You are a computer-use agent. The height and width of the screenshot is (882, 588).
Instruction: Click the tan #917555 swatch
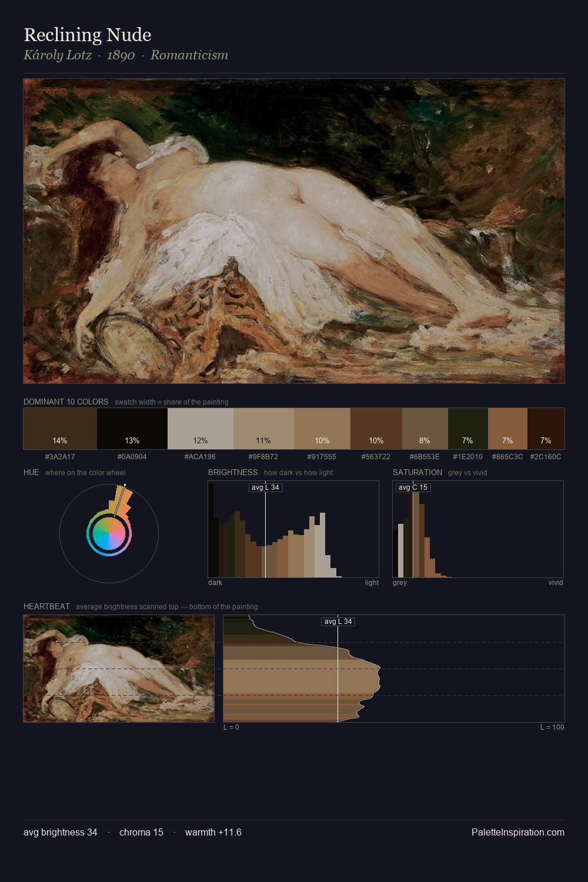tap(322, 429)
